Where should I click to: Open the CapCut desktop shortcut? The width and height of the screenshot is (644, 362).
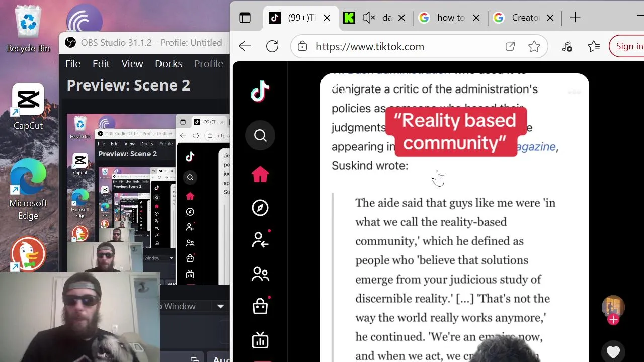28,107
